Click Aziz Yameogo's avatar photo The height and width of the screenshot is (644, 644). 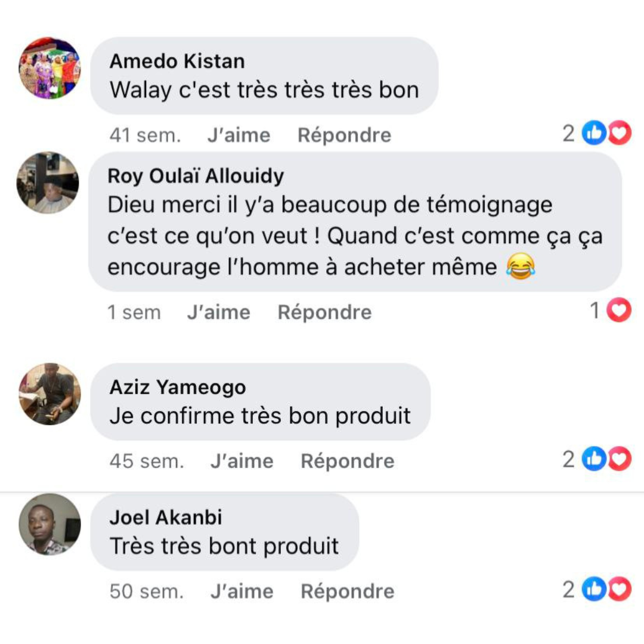tap(49, 394)
